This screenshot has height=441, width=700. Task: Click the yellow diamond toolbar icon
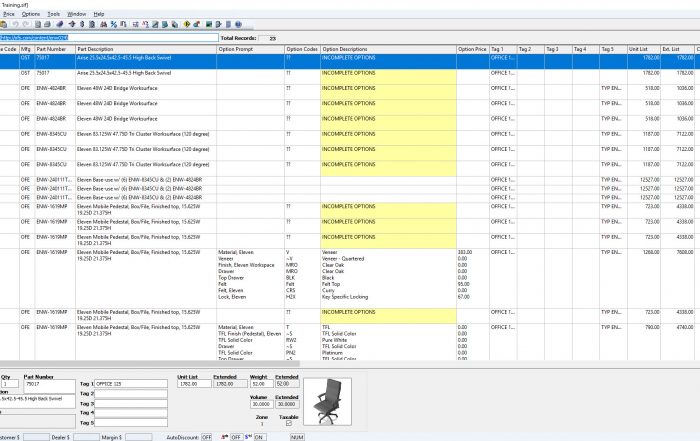187,25
